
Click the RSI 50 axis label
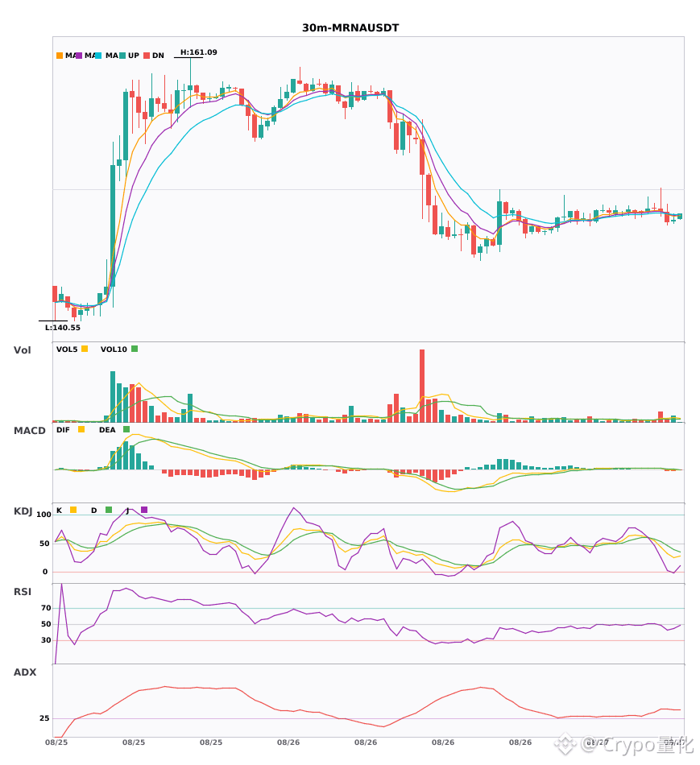(x=47, y=624)
